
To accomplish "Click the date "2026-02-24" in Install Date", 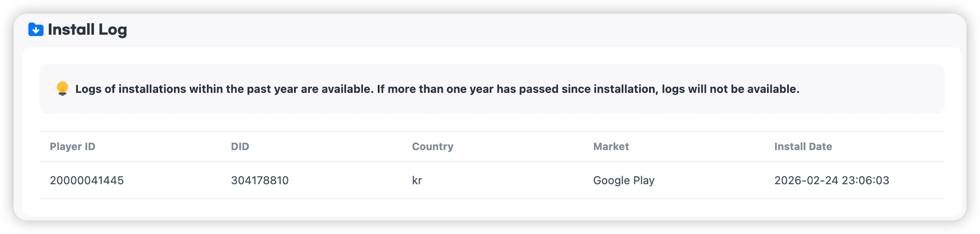I will [806, 181].
